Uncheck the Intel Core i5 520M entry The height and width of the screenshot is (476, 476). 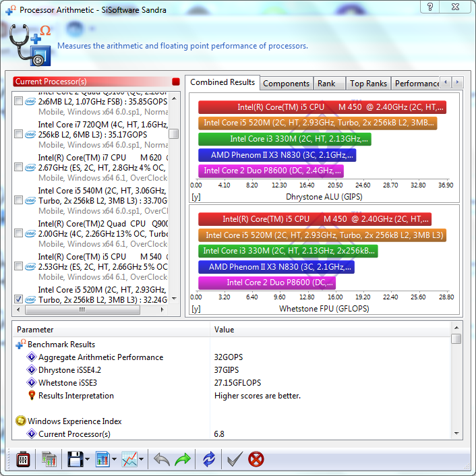pos(18,299)
